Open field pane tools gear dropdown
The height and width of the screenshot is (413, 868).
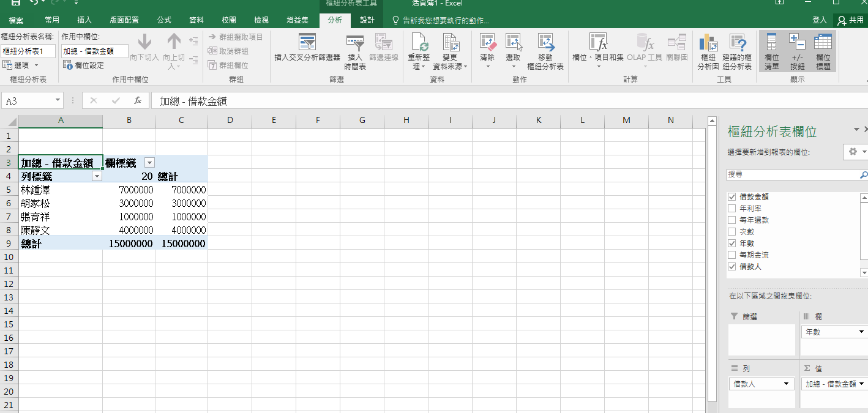click(855, 152)
